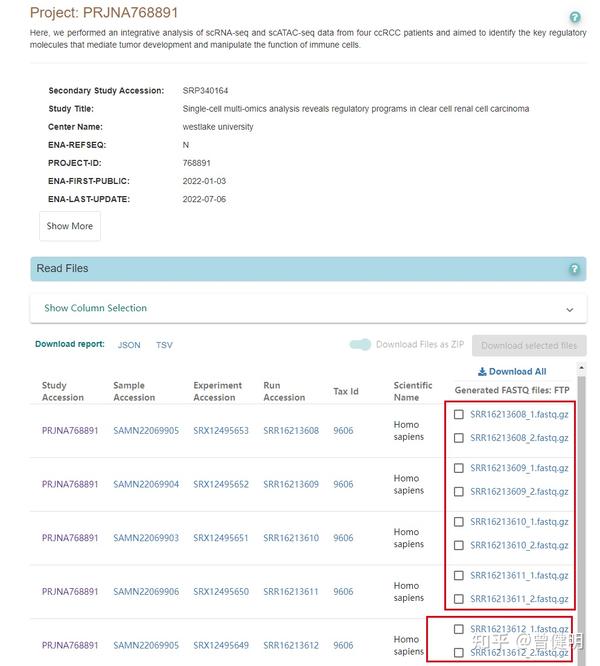Open PRJNA768891 link in SRR16213608 row
Viewport: 600px width, 666px height.
coord(70,431)
